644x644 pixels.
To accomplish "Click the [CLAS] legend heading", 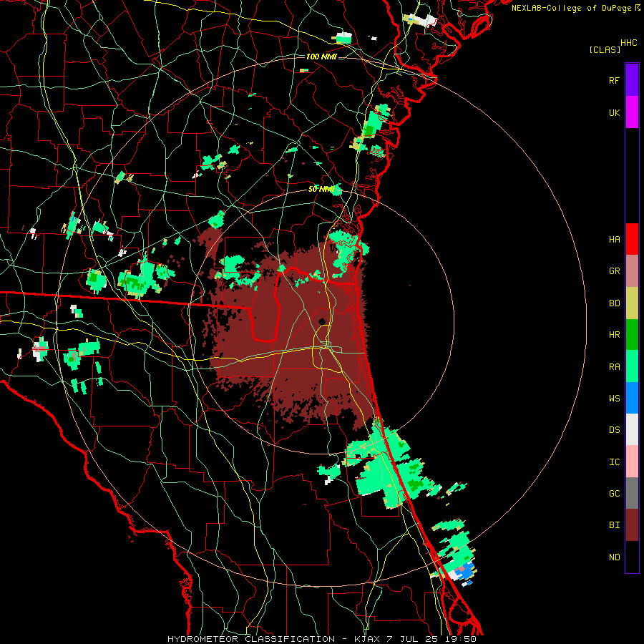I will tap(605, 49).
